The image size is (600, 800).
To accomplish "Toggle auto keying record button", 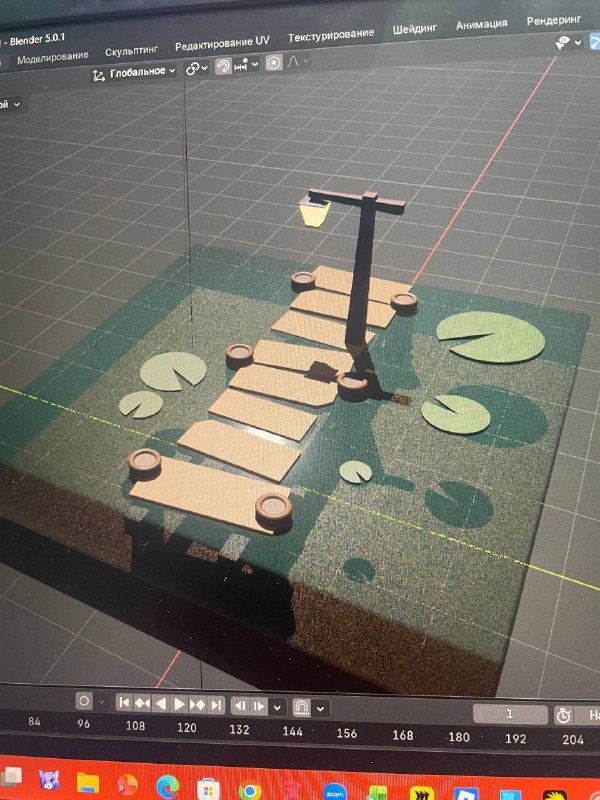I will click(x=84, y=701).
